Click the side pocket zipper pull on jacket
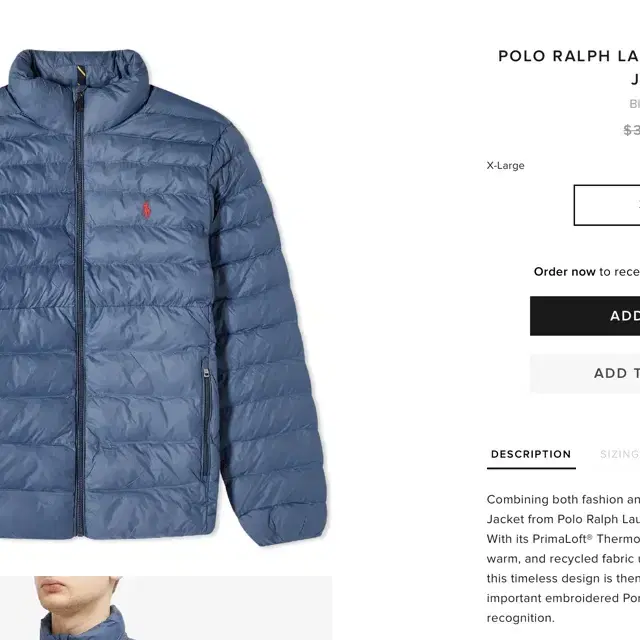Viewport: 640px width, 640px height. point(207,373)
